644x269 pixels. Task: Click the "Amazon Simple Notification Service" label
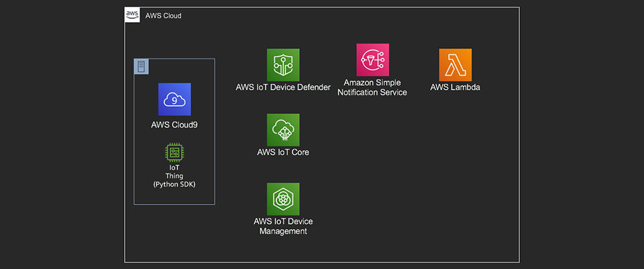372,87
